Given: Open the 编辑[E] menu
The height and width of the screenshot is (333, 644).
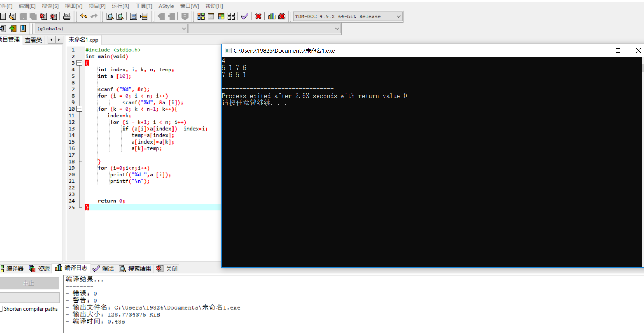Looking at the screenshot, I should (27, 6).
